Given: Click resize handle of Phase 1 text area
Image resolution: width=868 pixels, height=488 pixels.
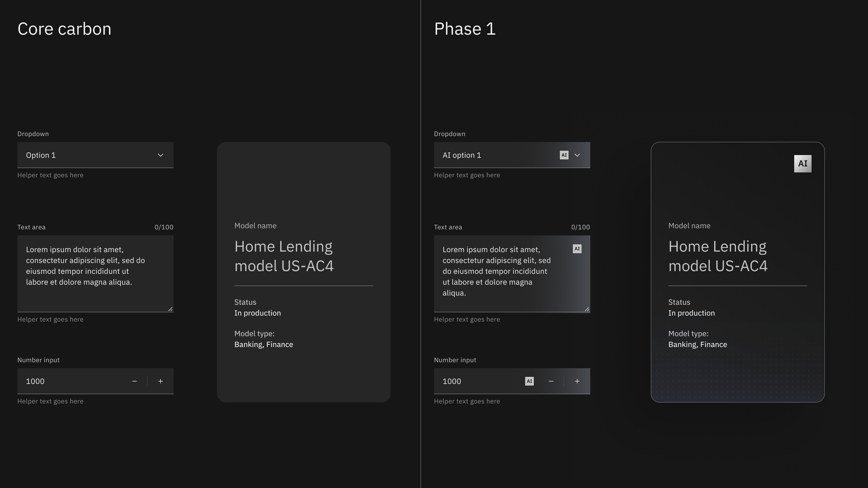Looking at the screenshot, I should click(x=587, y=309).
